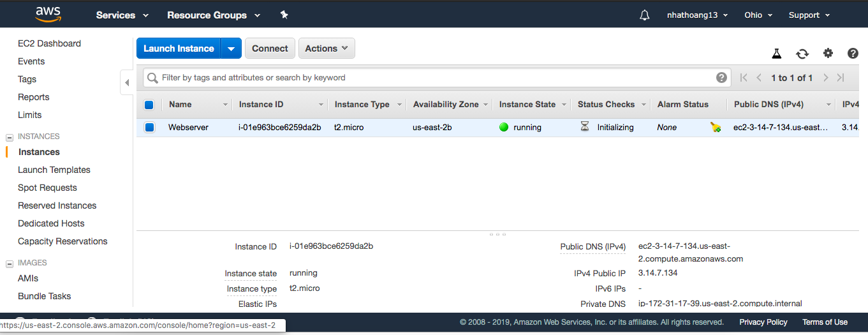Collapse the left navigation pane arrow
The width and height of the screenshot is (868, 335).
[126, 82]
